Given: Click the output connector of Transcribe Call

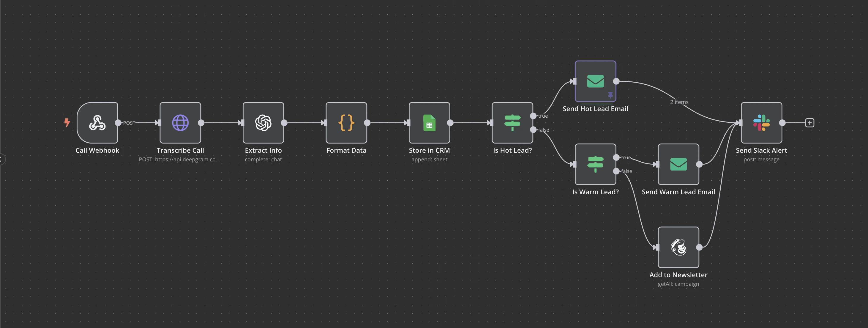Looking at the screenshot, I should click(201, 123).
